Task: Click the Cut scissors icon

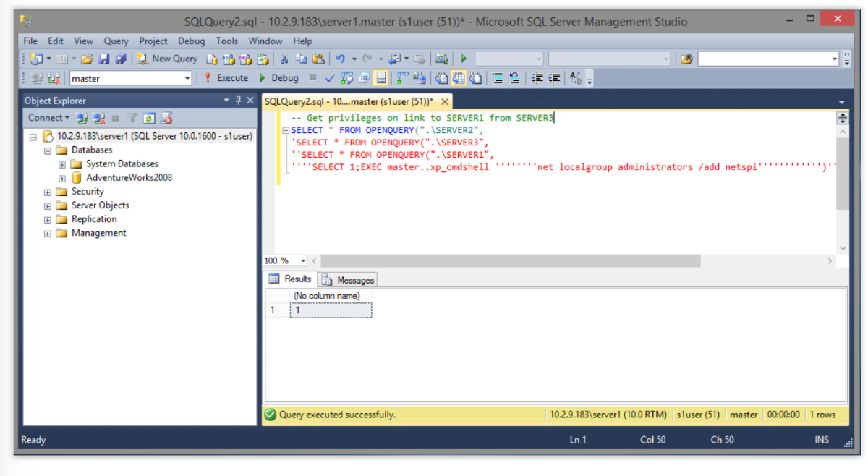Action: (x=284, y=59)
